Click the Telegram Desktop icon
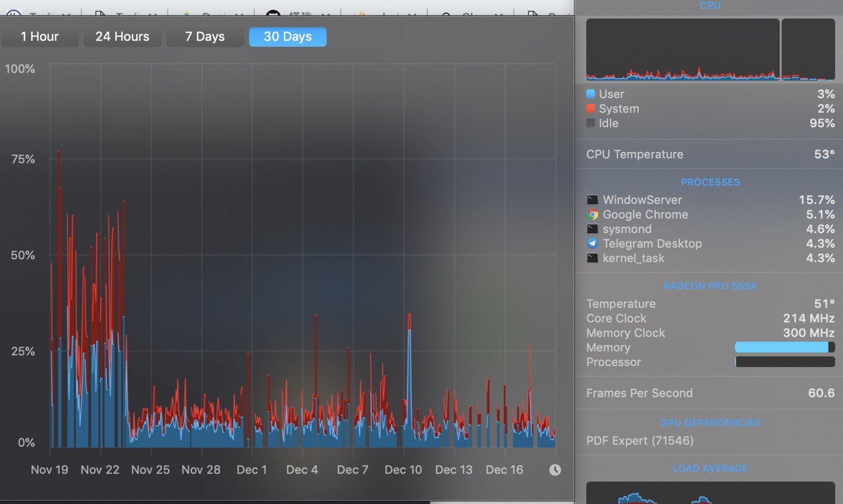 tap(593, 243)
